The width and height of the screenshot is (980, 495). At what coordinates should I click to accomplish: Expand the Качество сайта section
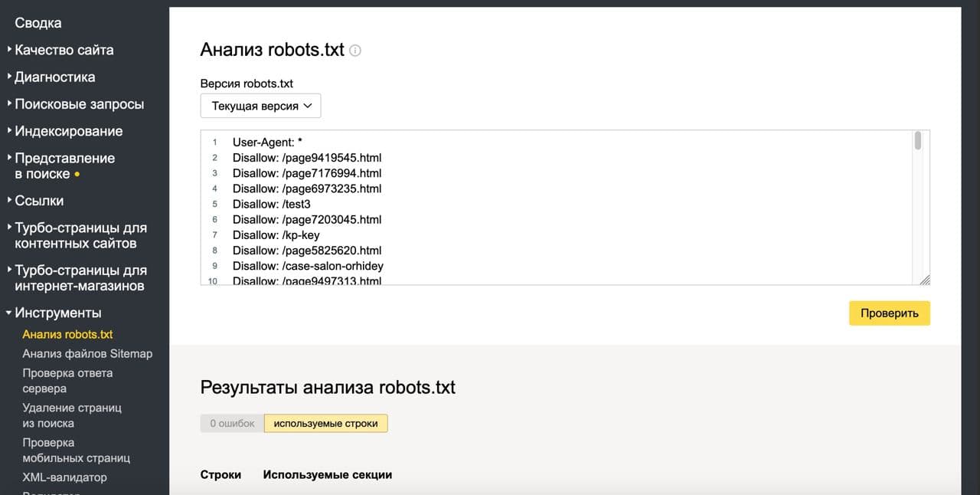pyautogui.click(x=64, y=50)
